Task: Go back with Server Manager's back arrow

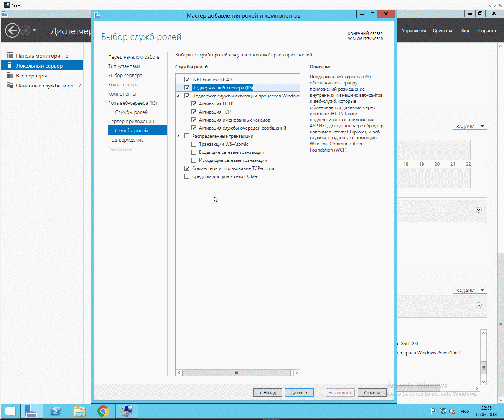Action: click(x=12, y=30)
